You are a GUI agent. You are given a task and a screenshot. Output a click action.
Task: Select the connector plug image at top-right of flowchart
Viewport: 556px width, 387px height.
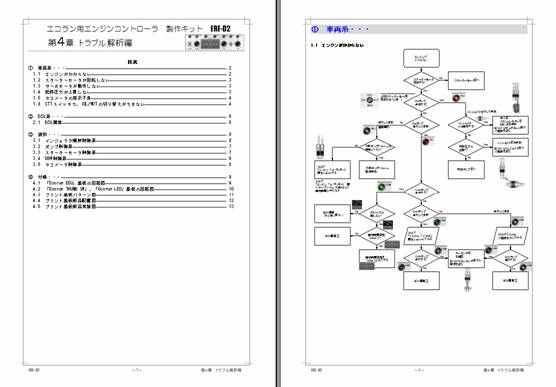tap(516, 98)
